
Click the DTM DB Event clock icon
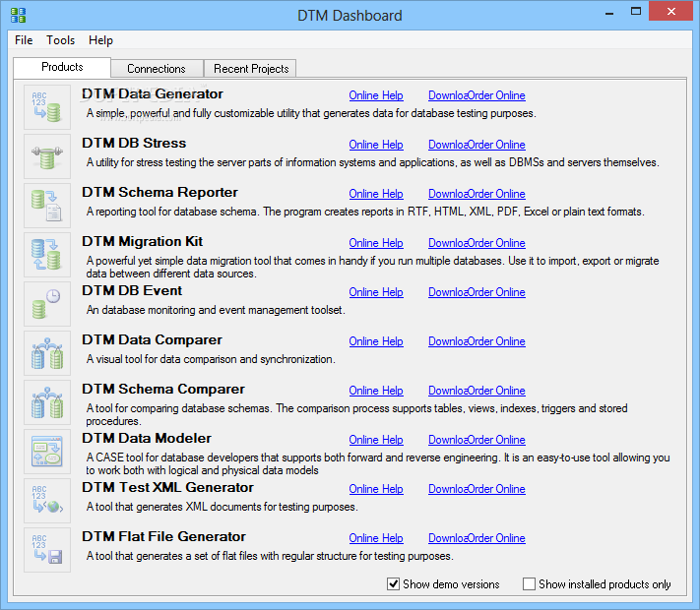(x=47, y=304)
